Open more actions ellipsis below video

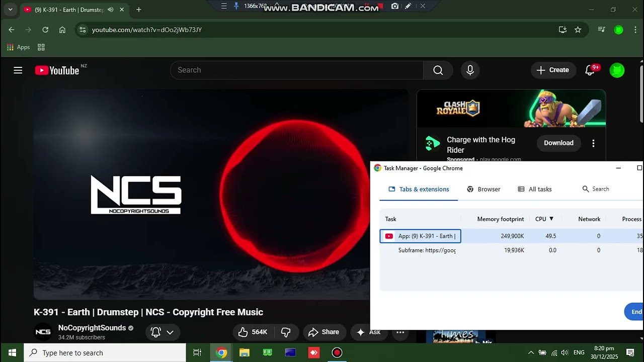coord(400,332)
